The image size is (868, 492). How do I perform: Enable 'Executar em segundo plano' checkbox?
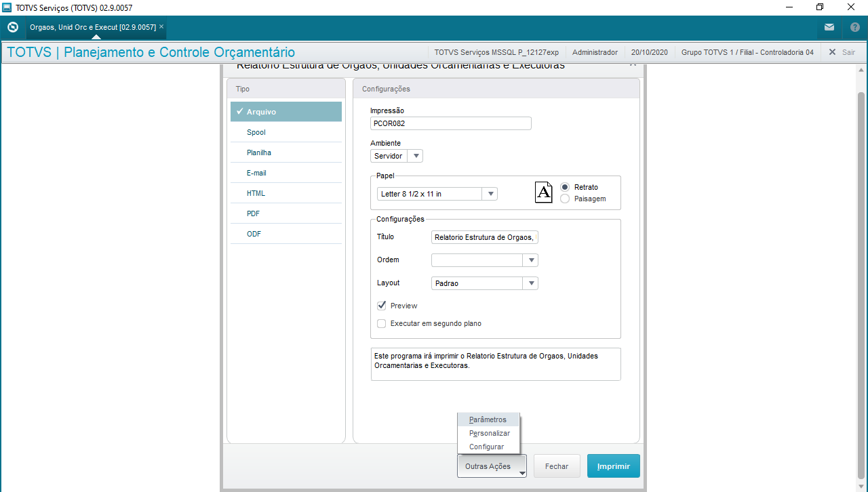click(382, 323)
